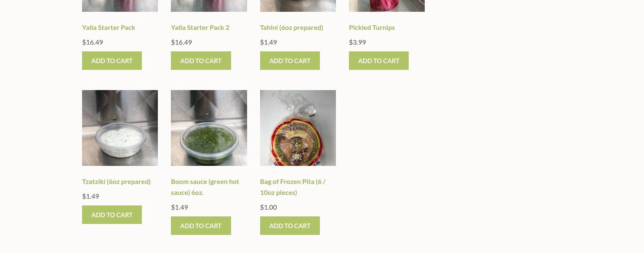Open the Boom sauce (green hot sauce) link
Screen dimensions: 644x253
point(205,187)
